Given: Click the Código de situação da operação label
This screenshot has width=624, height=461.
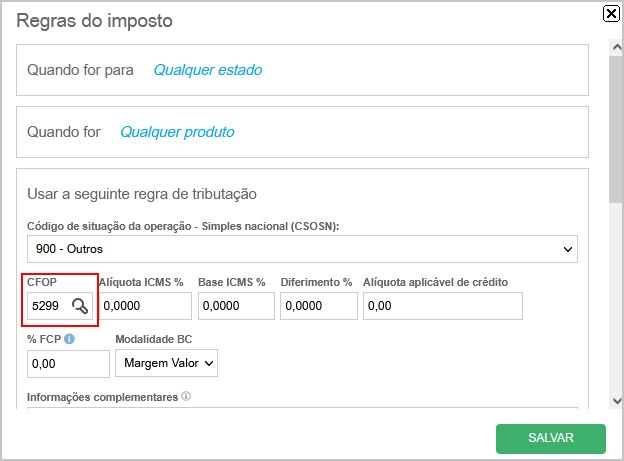Looking at the screenshot, I should pyautogui.click(x=183, y=226).
